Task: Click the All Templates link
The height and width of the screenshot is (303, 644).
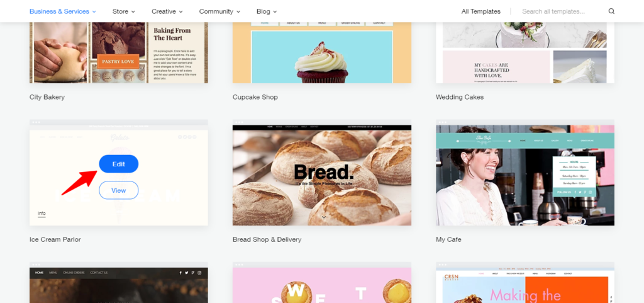Action: point(481,11)
